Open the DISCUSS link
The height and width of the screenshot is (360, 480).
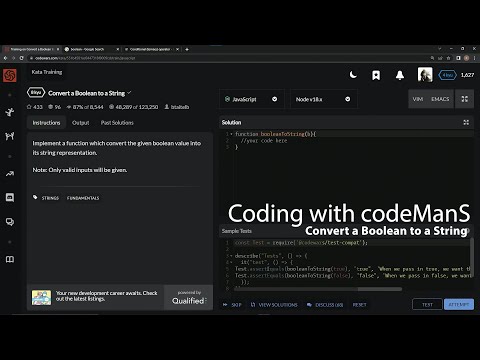[325, 305]
